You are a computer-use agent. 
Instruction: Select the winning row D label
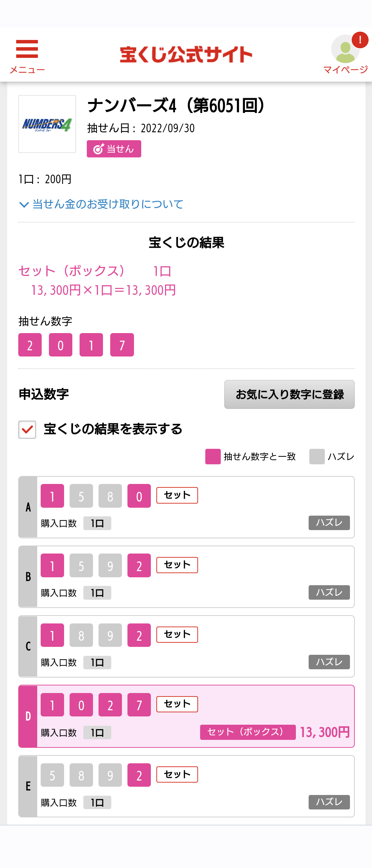(28, 716)
